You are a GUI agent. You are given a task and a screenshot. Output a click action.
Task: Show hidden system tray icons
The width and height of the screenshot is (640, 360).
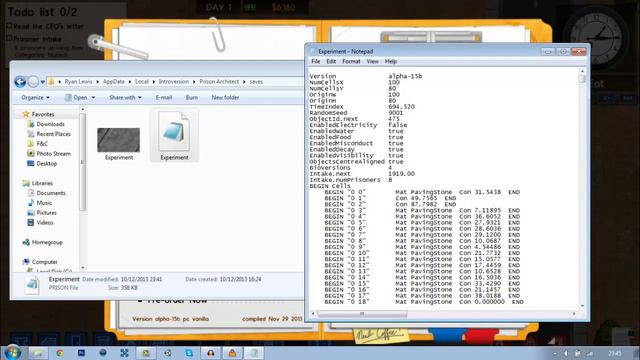(554, 353)
